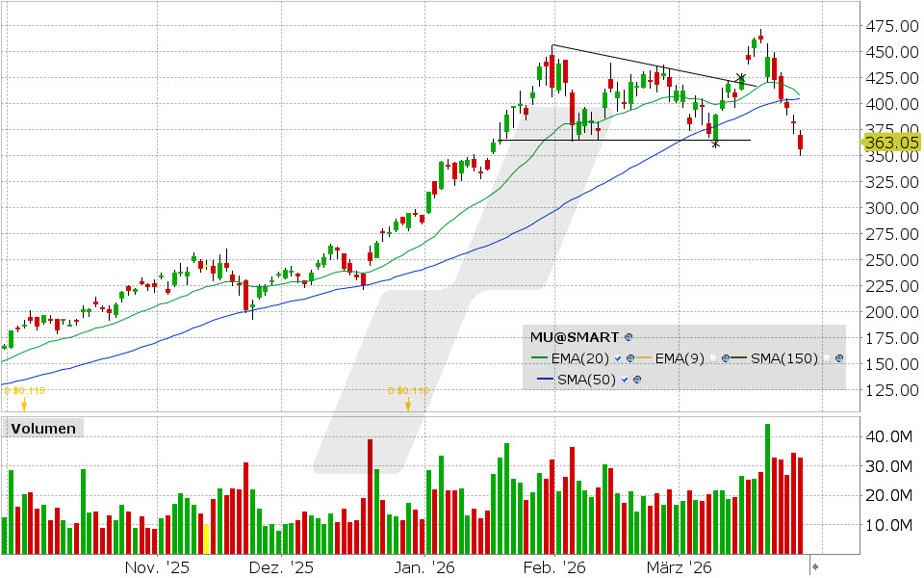Click the upper X marker on the trendline
The image size is (924, 578).
741,77
